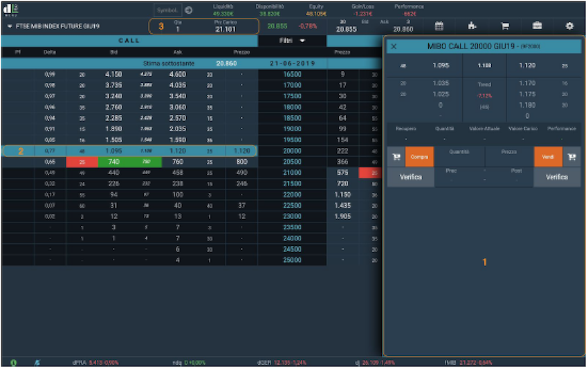Viewport: 588px width, 369px height.
Task: Click the CALL header tab
Action: 129,41
